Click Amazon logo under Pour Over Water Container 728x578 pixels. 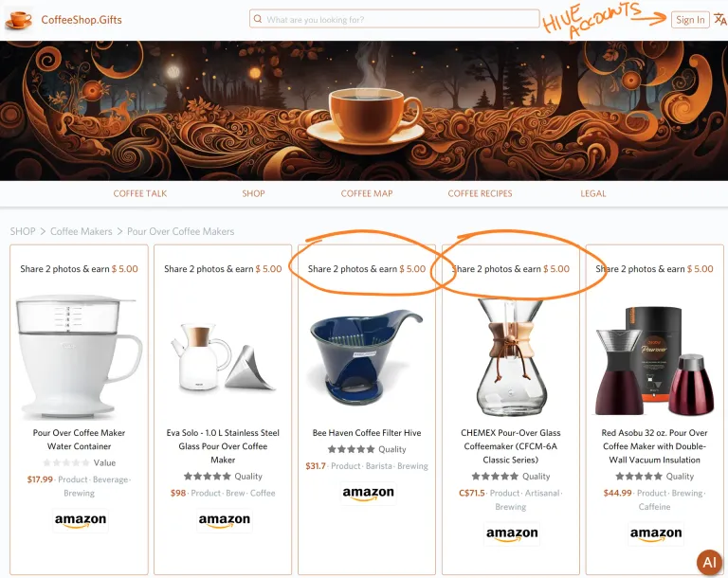pyautogui.click(x=81, y=520)
